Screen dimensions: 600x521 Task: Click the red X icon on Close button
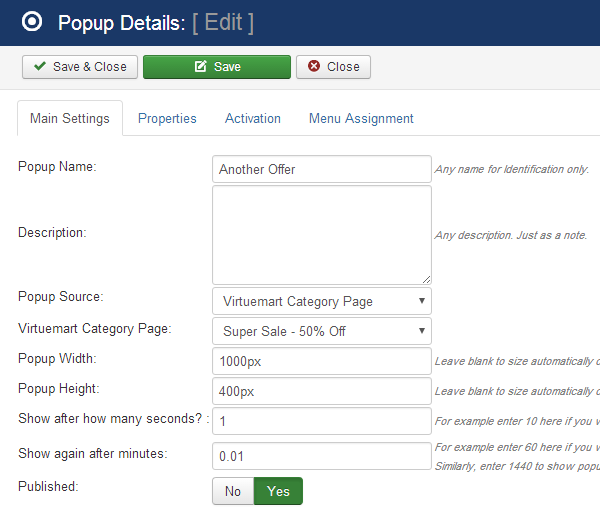(314, 67)
